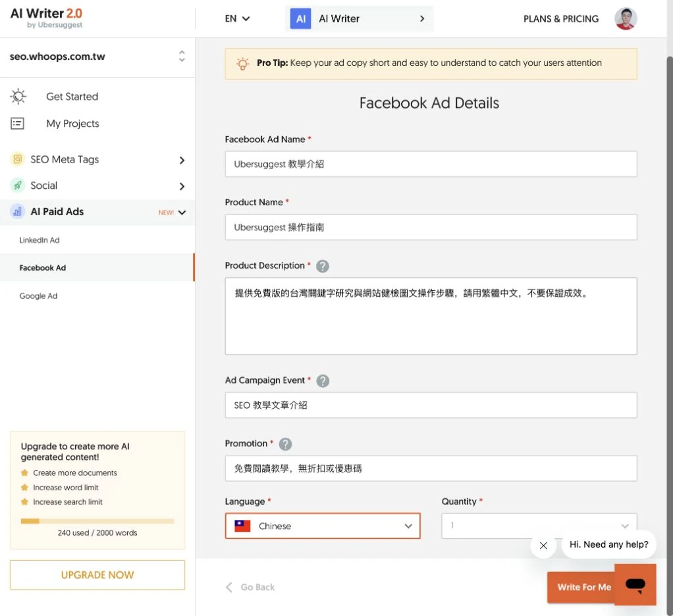Select LinkedIn Ad option
Screen dimensions: 673x616
(x=40, y=240)
